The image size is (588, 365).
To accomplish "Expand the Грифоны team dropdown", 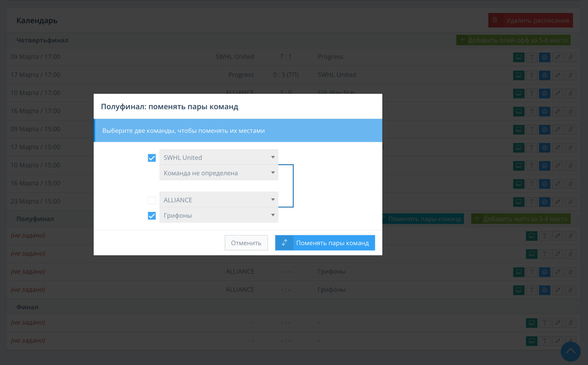I will [219, 215].
